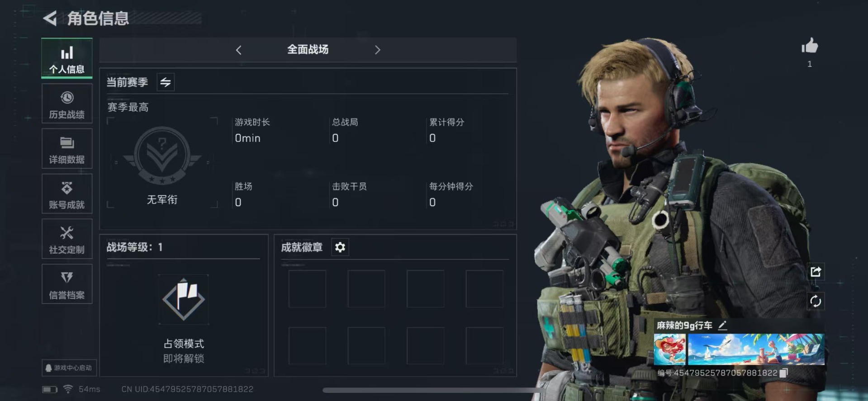The height and width of the screenshot is (401, 868).
Task: Edit the nickname with the pencil icon
Action: [x=722, y=325]
